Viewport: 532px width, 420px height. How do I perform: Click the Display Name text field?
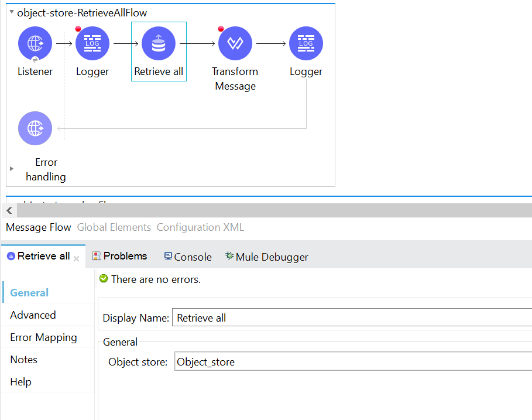tap(351, 318)
